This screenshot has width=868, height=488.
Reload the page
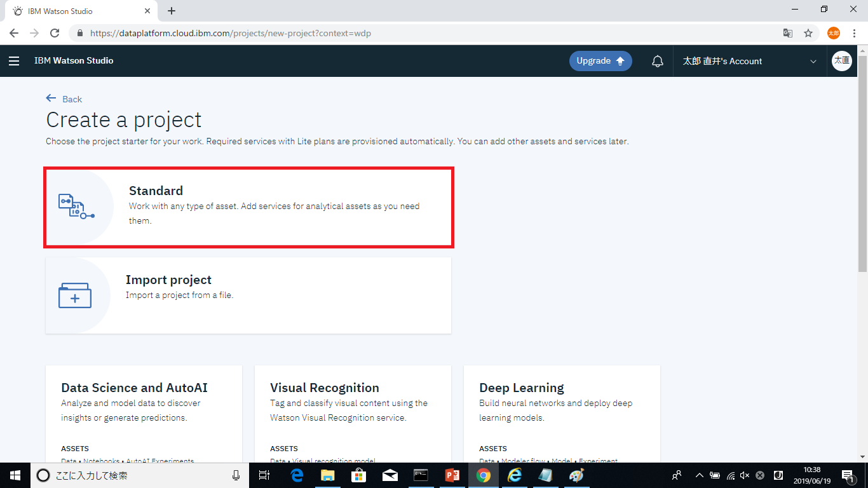[x=55, y=33]
